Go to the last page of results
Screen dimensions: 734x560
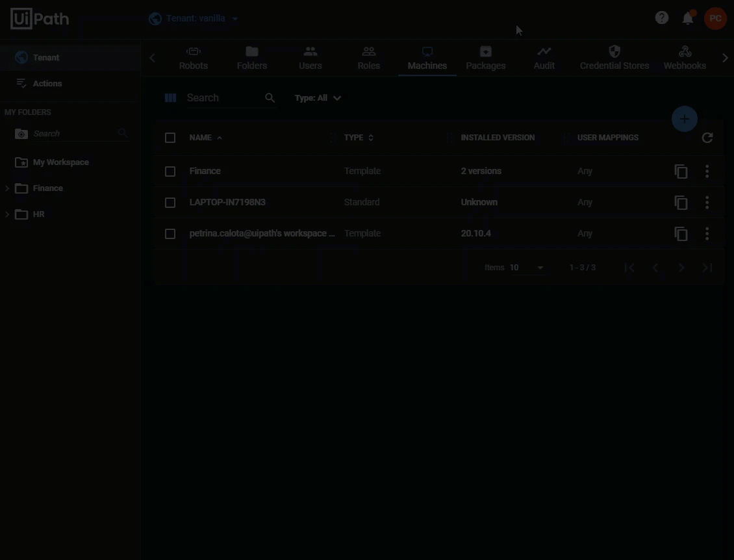pyautogui.click(x=707, y=268)
